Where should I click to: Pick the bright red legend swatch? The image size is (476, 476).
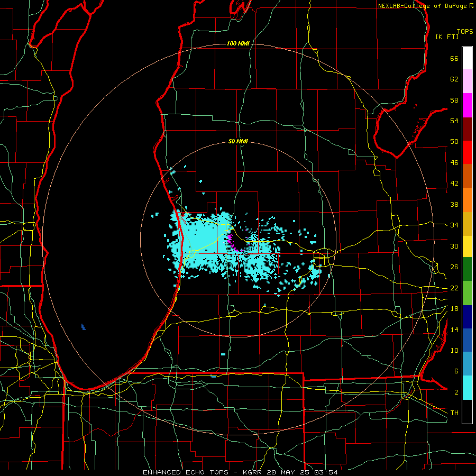467,152
